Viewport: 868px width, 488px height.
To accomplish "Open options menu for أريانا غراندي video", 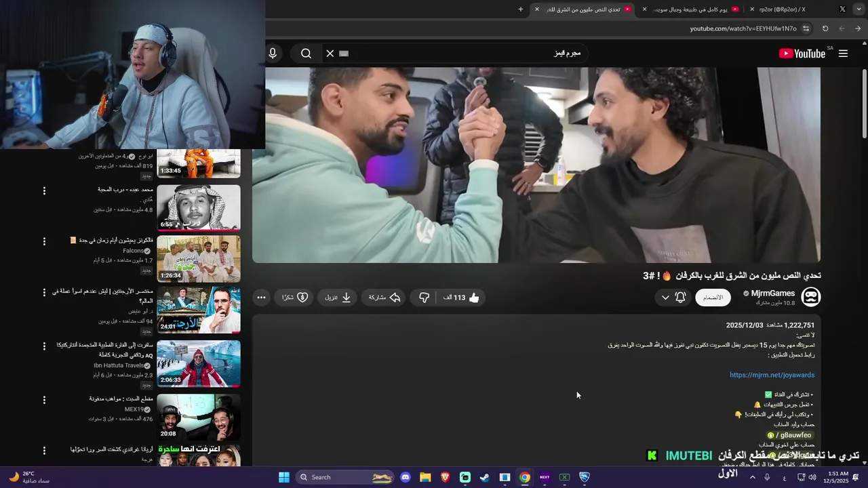I will click(x=44, y=450).
